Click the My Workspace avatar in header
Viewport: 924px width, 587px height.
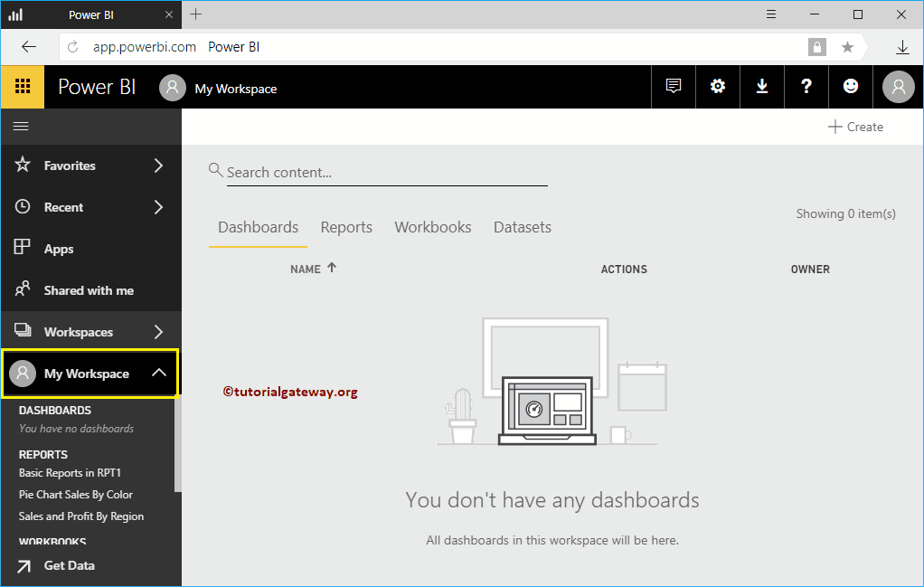pyautogui.click(x=172, y=88)
